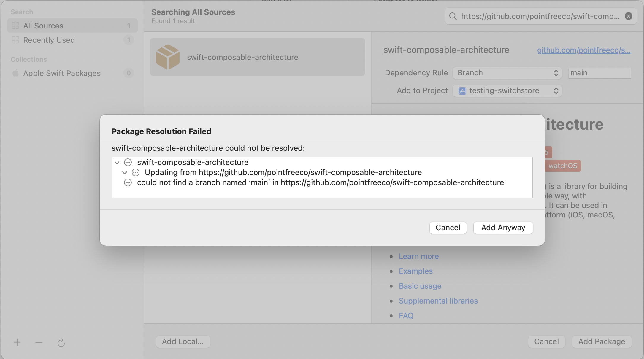Image resolution: width=644 pixels, height=359 pixels.
Task: Select Recently Used in sidebar
Action: click(x=72, y=40)
